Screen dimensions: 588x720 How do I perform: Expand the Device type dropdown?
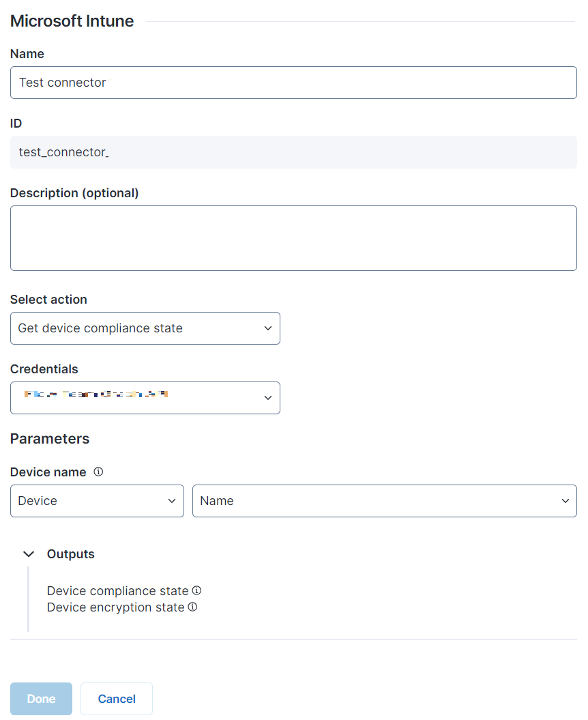pos(97,501)
